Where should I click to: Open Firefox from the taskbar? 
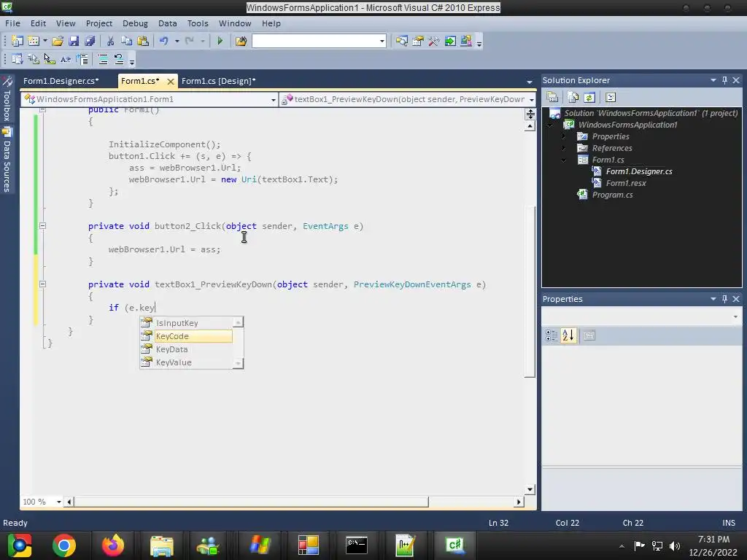(x=113, y=545)
